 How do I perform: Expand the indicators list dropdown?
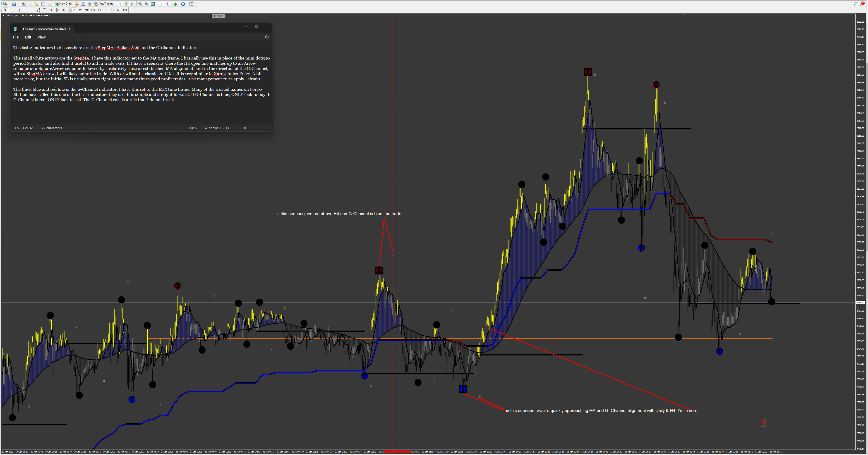(178, 4)
